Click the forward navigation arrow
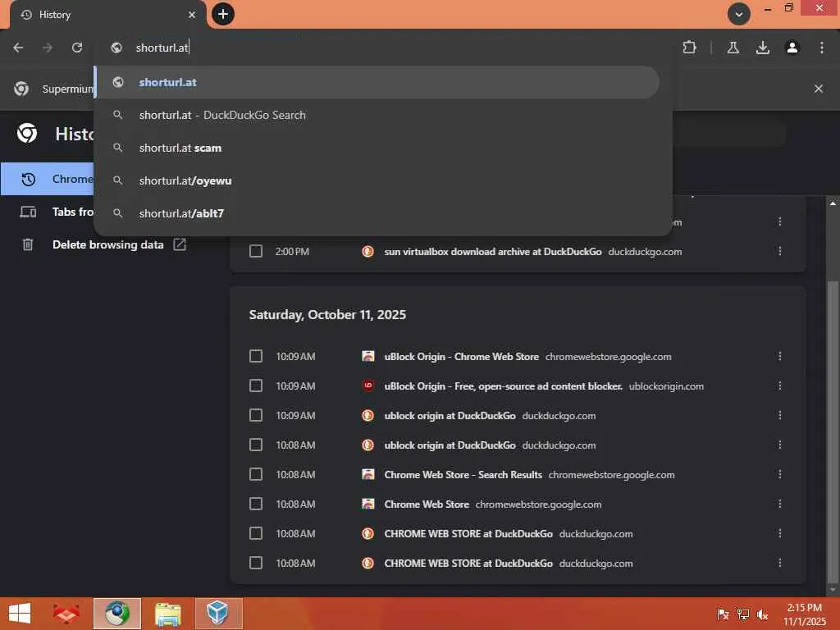This screenshot has height=630, width=840. 48,48
